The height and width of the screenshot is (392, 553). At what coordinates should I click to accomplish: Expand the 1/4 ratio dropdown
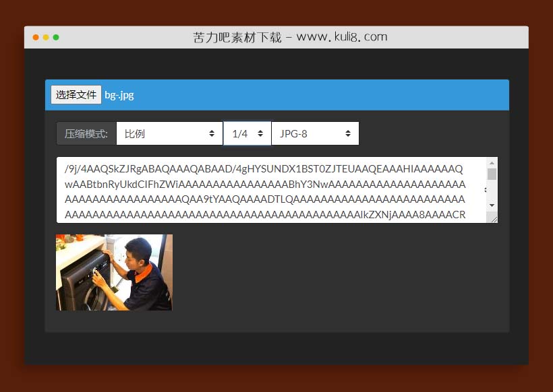[247, 133]
